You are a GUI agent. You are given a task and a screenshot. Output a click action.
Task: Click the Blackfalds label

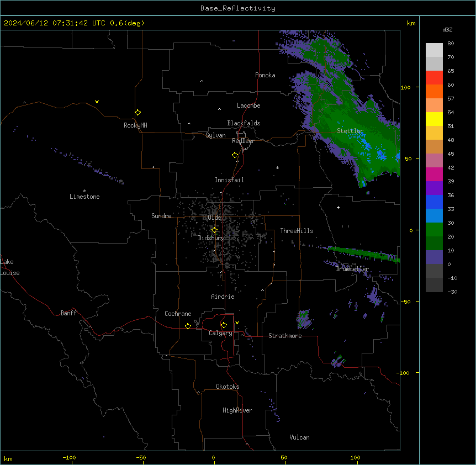[x=244, y=123]
